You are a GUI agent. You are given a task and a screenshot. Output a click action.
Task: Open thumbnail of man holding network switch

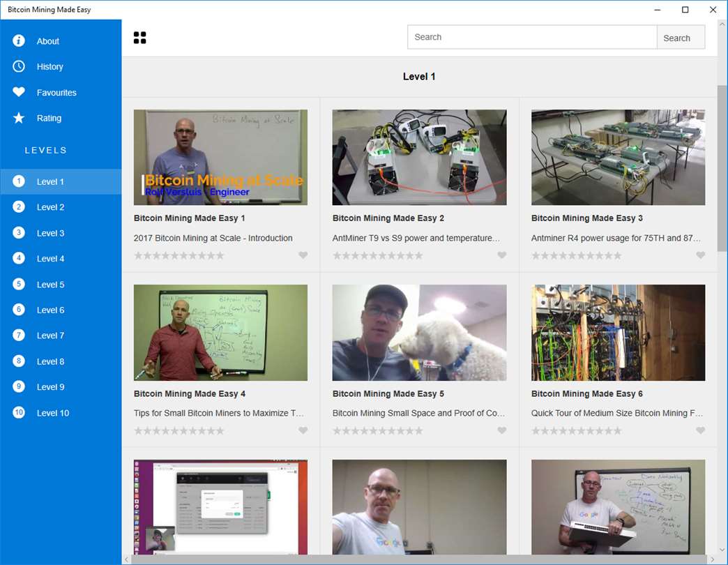click(618, 507)
